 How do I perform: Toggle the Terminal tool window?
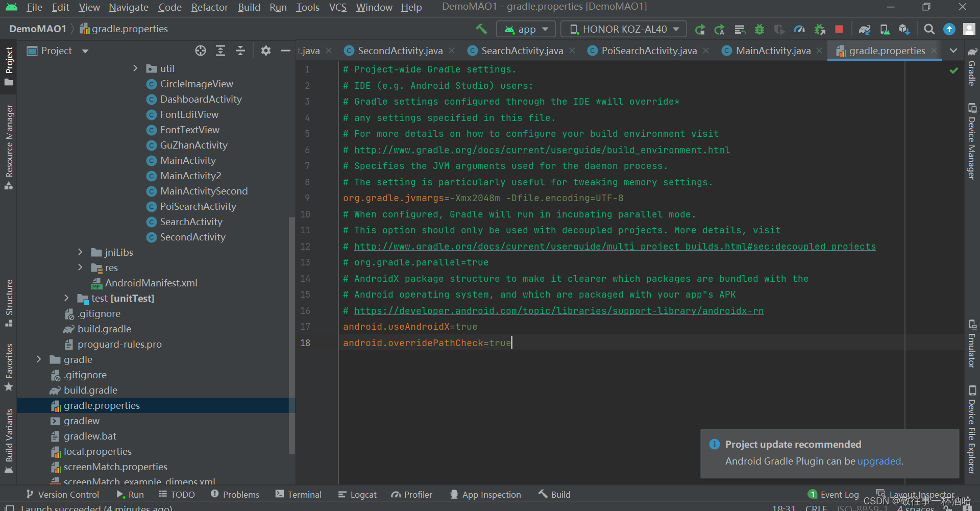299,494
